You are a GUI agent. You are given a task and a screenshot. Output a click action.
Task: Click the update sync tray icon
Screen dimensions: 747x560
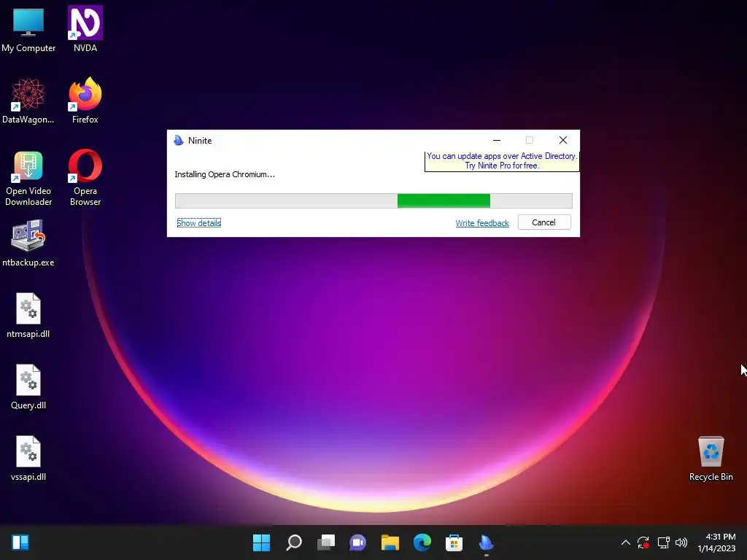point(643,542)
